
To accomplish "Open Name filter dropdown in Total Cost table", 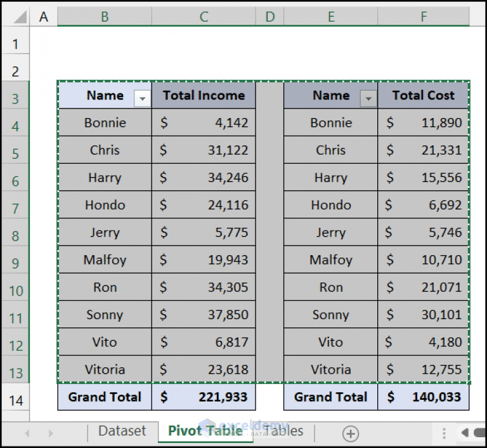I will pos(368,98).
